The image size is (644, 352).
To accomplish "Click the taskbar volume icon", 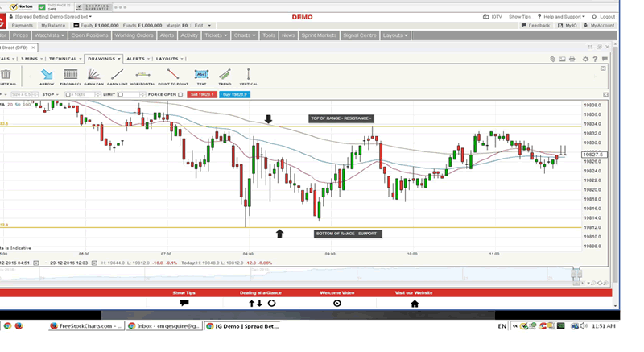I will pos(583,326).
